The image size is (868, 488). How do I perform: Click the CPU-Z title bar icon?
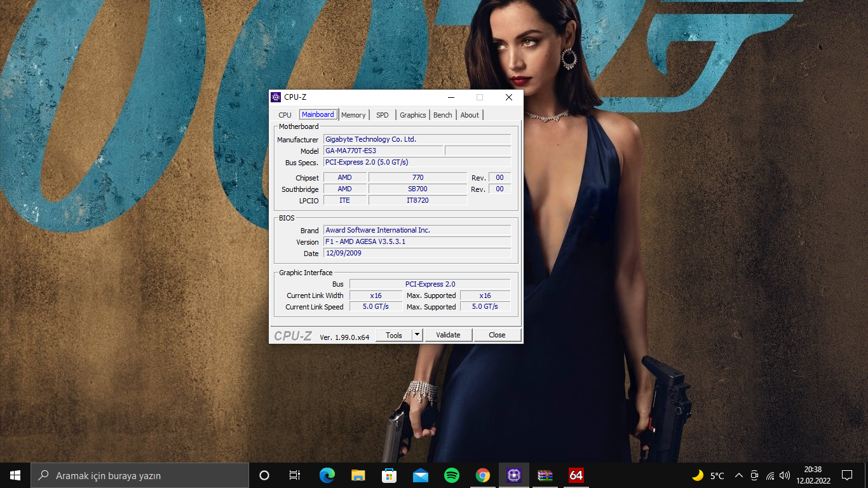pos(276,97)
